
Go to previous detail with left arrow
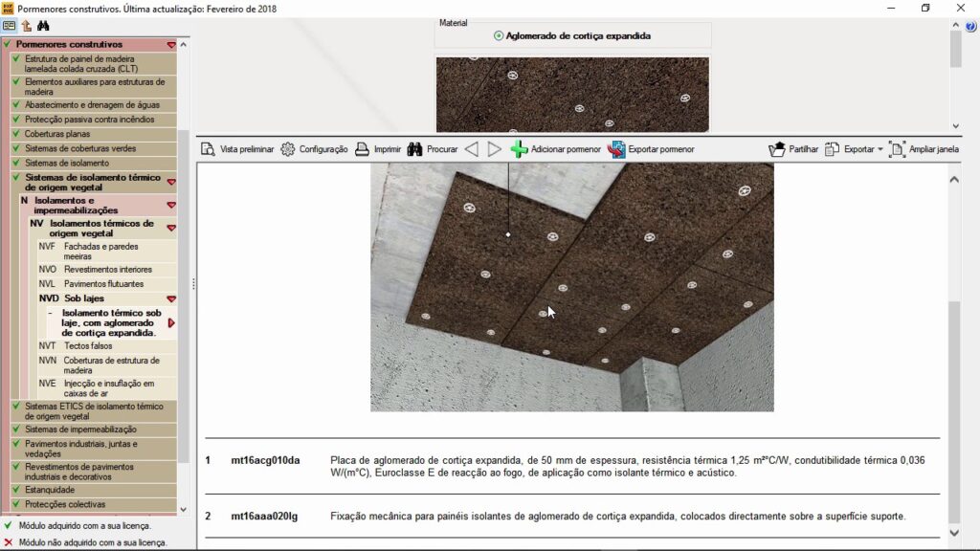pos(471,149)
